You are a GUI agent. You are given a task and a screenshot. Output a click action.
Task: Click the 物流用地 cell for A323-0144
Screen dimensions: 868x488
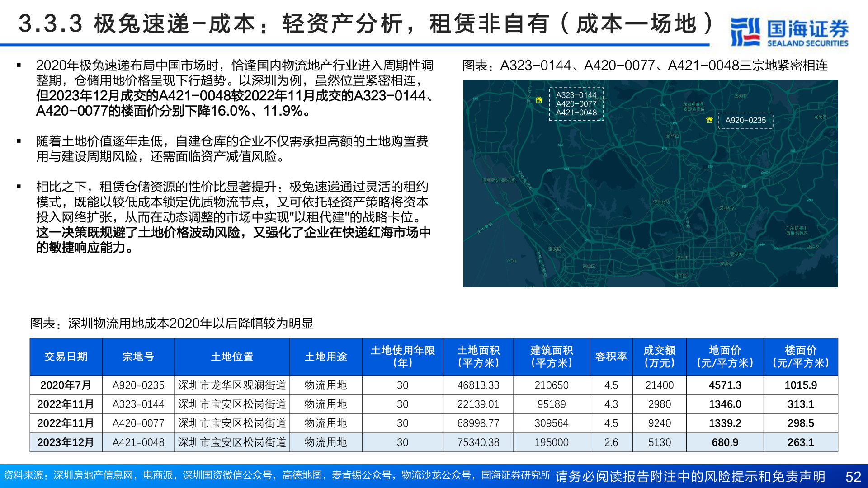[326, 404]
